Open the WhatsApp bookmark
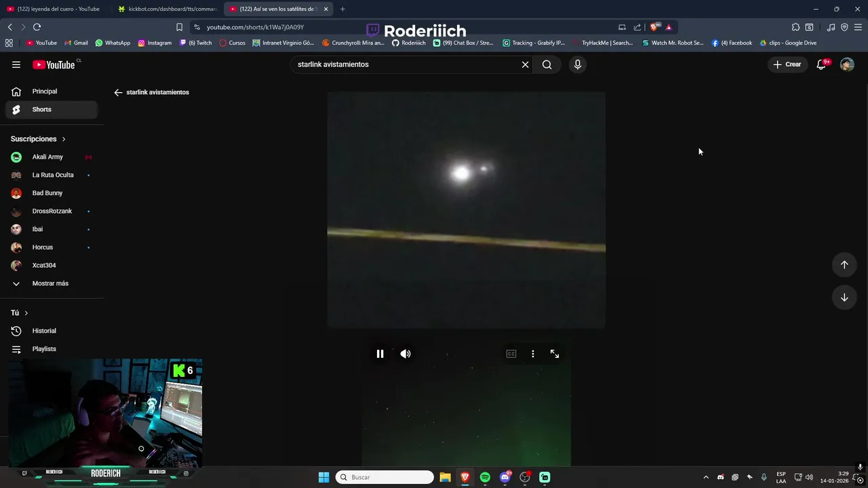This screenshot has width=868, height=488. click(113, 43)
